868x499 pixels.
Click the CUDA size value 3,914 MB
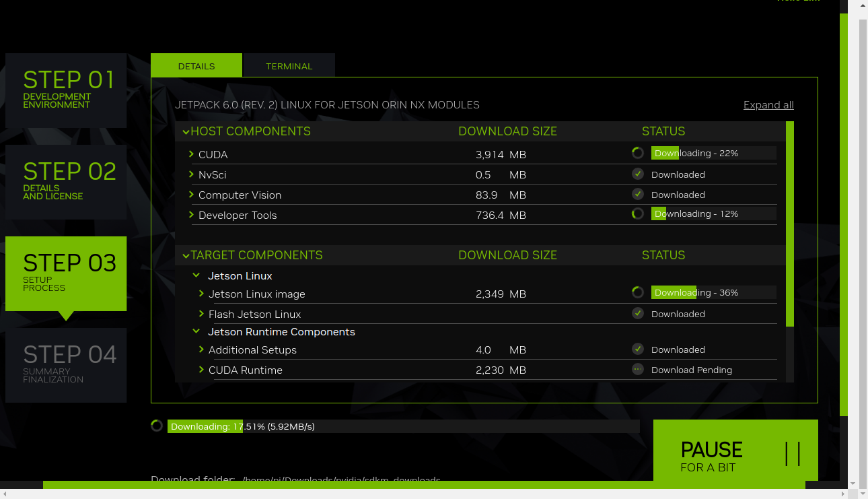[501, 154]
